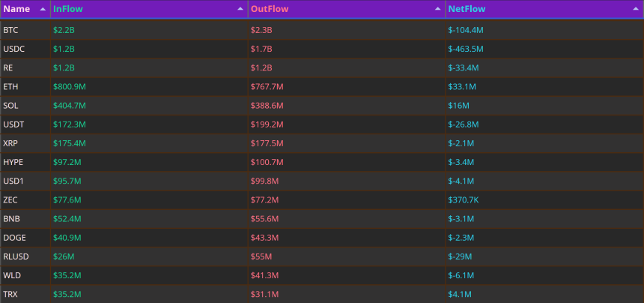The height and width of the screenshot is (303, 644).
Task: Click USDT inflow value $172.3M
Action: click(x=70, y=124)
